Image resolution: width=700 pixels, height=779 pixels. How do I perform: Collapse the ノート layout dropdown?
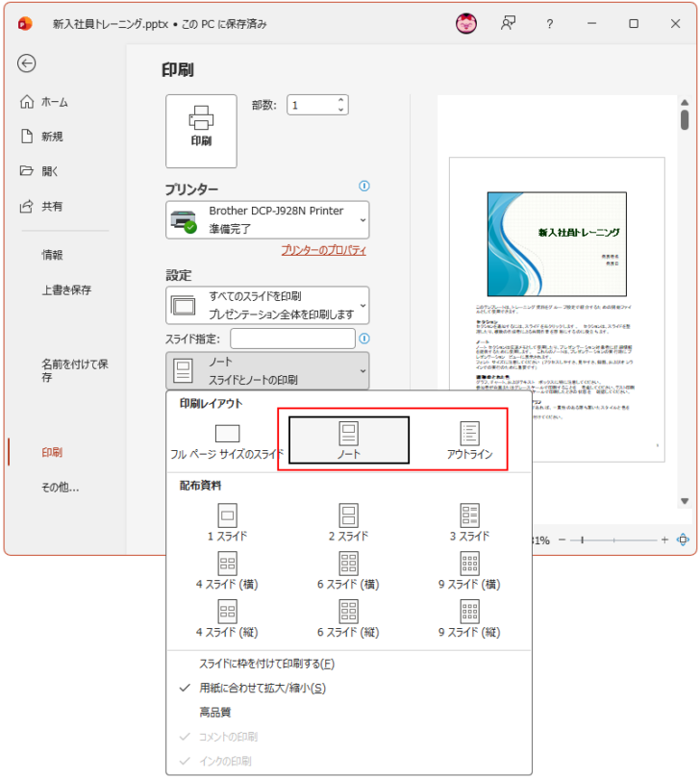point(267,370)
